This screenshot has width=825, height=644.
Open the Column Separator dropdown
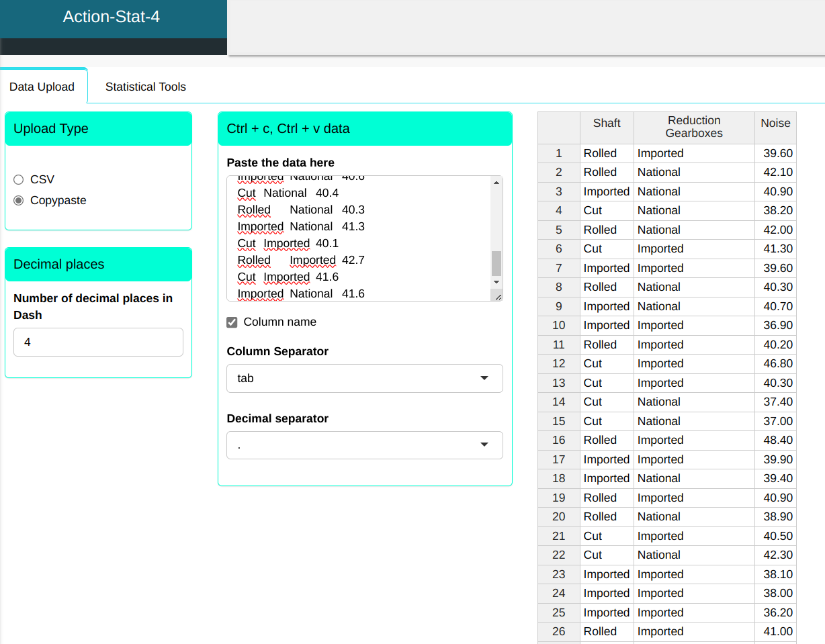tap(364, 378)
